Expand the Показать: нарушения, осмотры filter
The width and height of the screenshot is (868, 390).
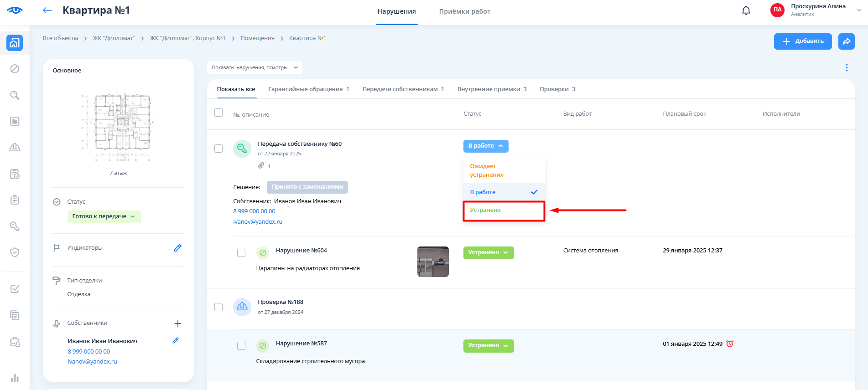254,68
